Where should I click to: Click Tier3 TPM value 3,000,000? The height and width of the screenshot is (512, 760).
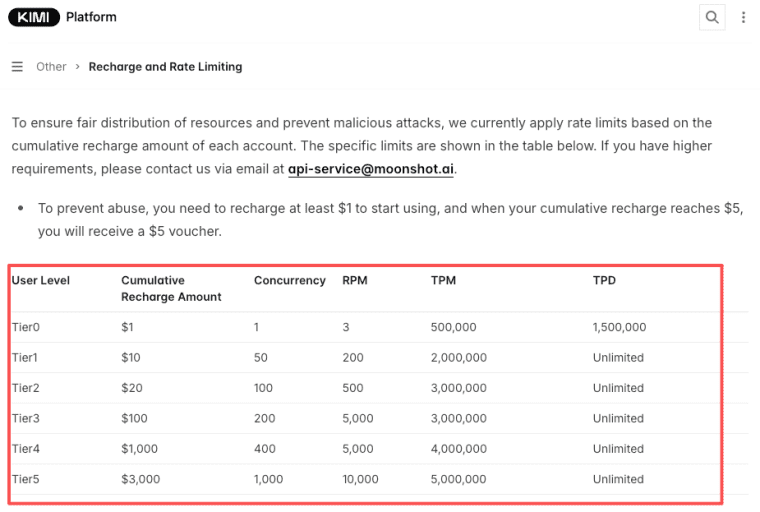tap(459, 418)
